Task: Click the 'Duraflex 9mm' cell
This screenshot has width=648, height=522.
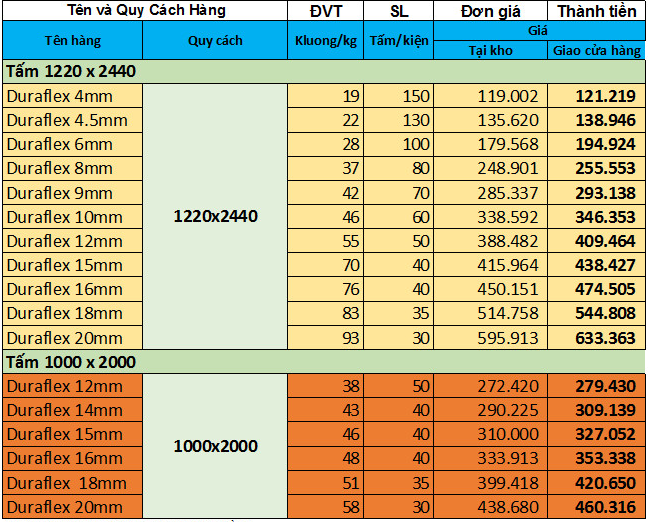Action: tap(73, 193)
